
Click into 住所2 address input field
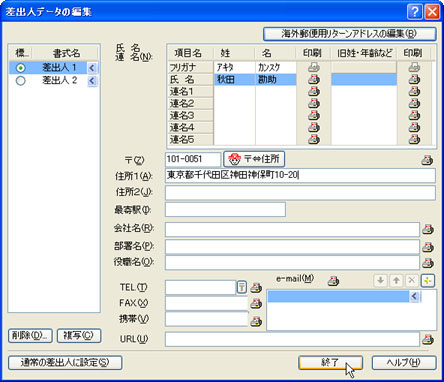300,193
